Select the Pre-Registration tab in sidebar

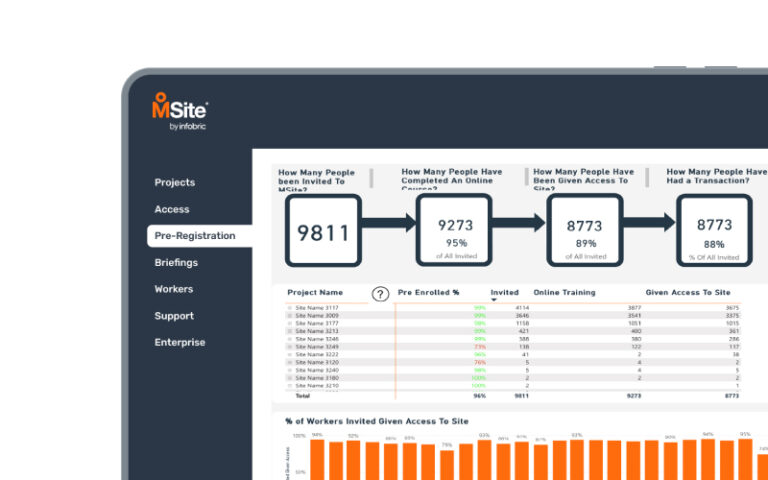pyautogui.click(x=195, y=236)
